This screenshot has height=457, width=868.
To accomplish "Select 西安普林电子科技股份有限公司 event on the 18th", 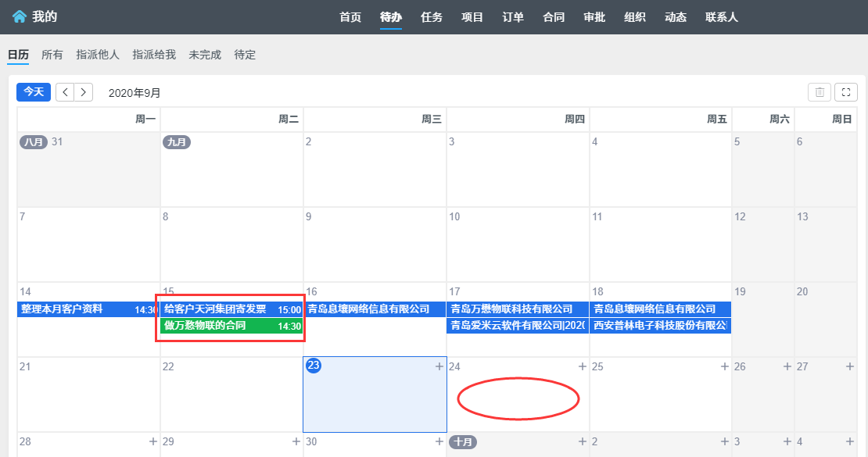I will pyautogui.click(x=660, y=326).
